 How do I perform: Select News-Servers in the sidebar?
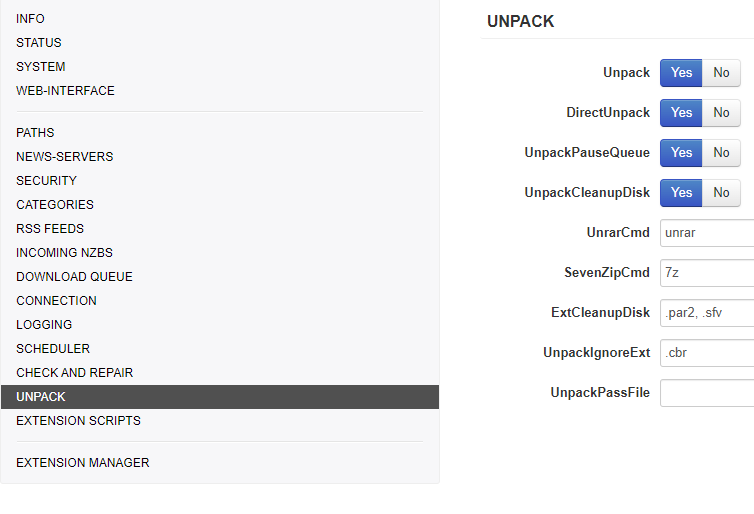coord(64,157)
